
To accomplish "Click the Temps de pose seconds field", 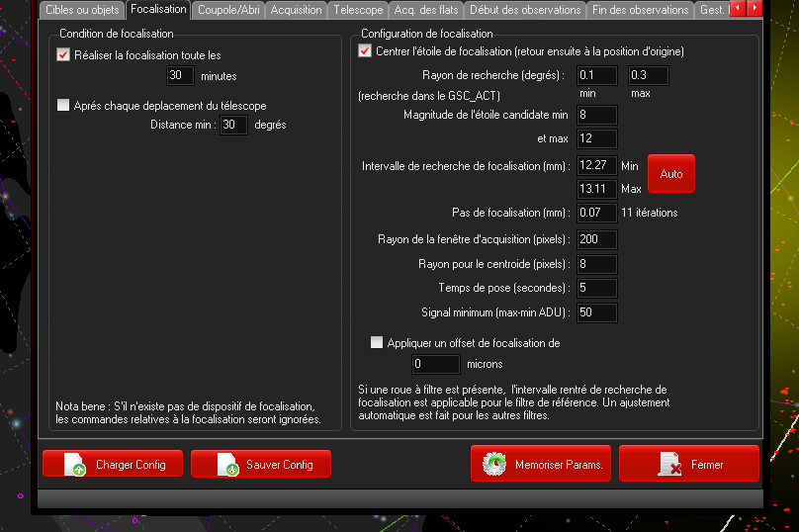I will 596,288.
